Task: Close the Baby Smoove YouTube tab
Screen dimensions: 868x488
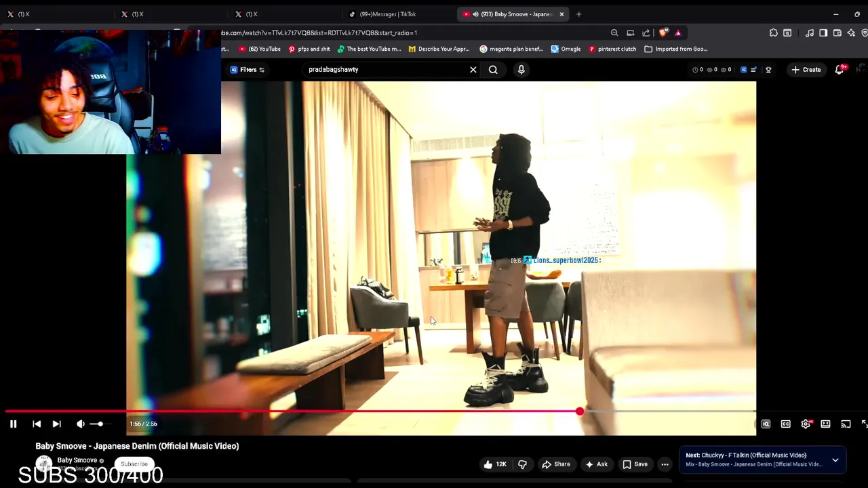Action: coord(561,14)
